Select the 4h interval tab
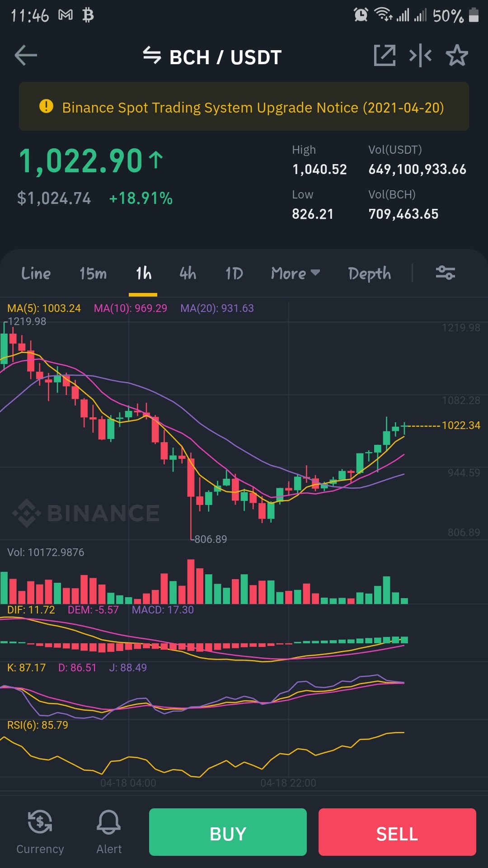This screenshot has height=868, width=488. click(188, 273)
